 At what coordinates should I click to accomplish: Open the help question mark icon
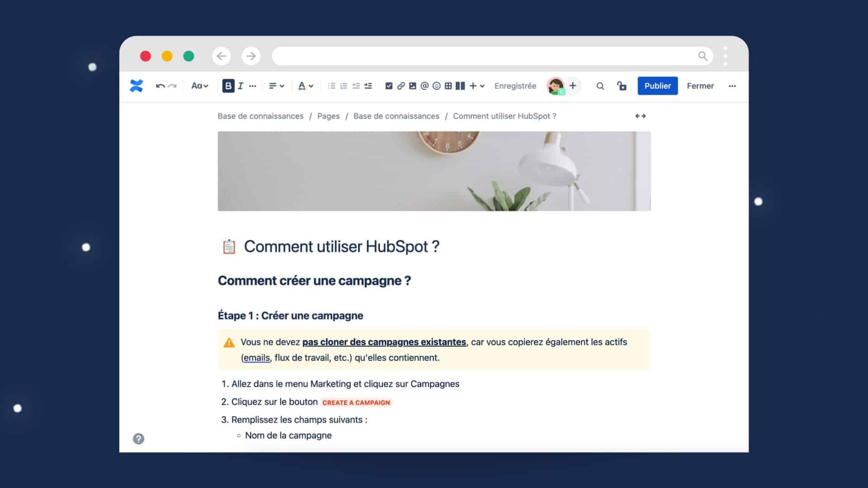[x=138, y=439]
